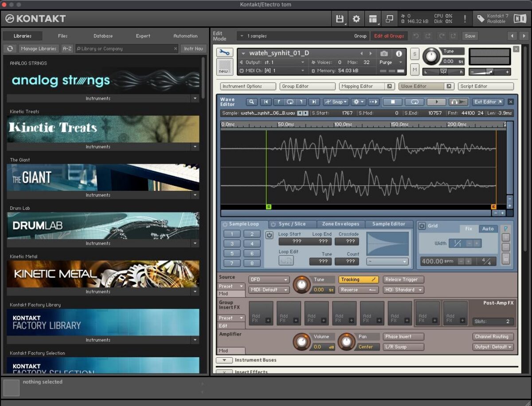Click the undo arrow in Edit Mode bar
The width and height of the screenshot is (532, 406).
pyautogui.click(x=416, y=36)
